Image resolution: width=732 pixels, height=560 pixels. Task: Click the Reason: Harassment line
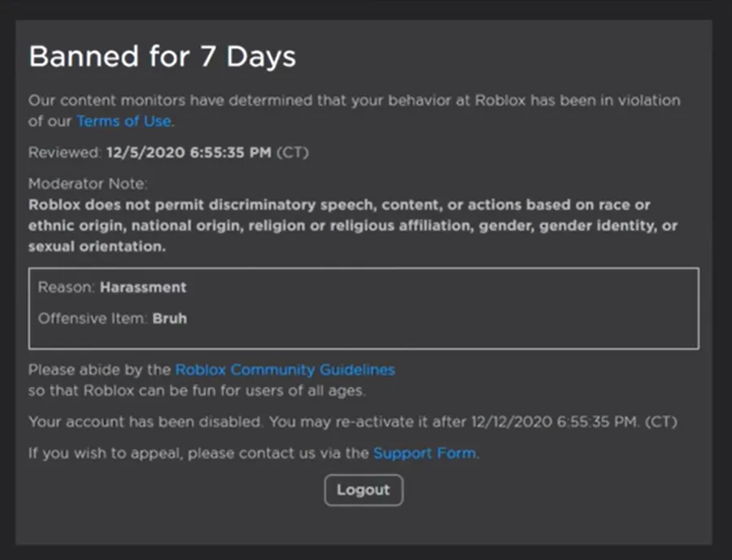(x=112, y=288)
